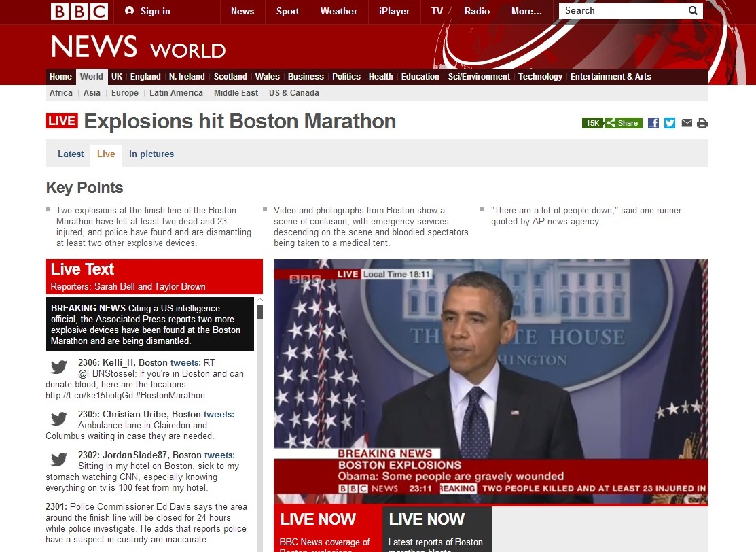The image size is (756, 552).
Task: Open the Latin America region link
Action: (x=176, y=93)
